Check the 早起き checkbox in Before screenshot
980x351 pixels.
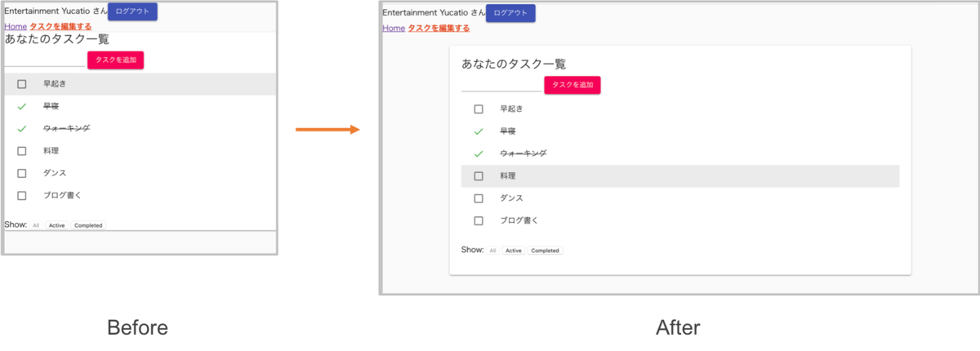click(x=22, y=84)
